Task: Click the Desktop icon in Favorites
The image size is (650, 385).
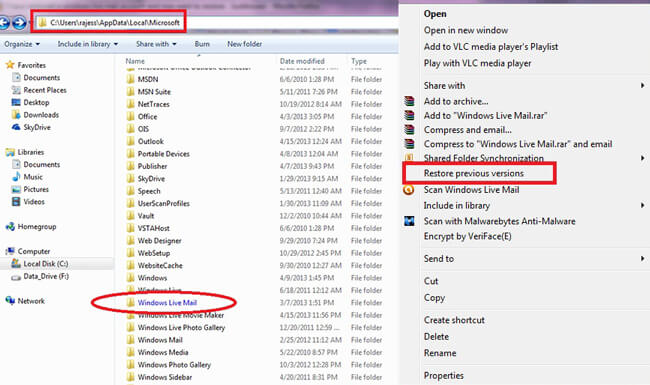Action: 16,102
